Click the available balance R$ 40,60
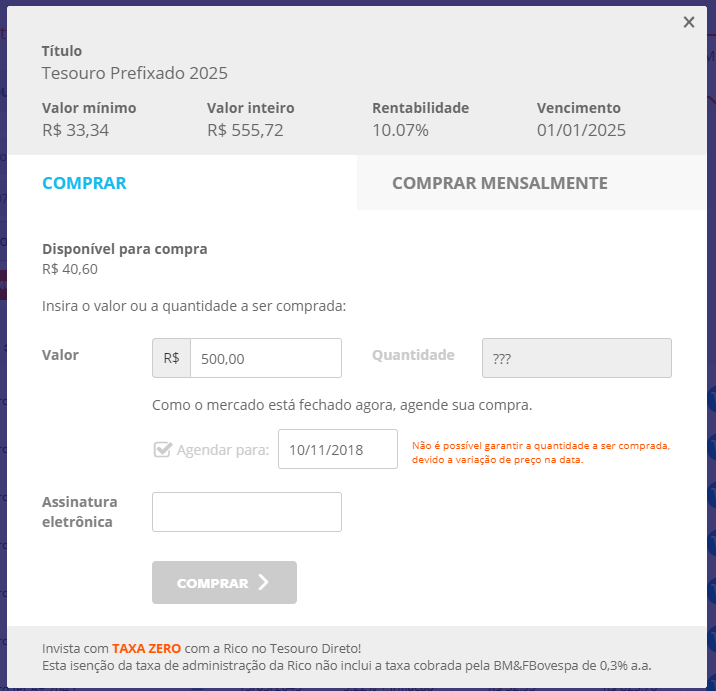 [x=70, y=269]
